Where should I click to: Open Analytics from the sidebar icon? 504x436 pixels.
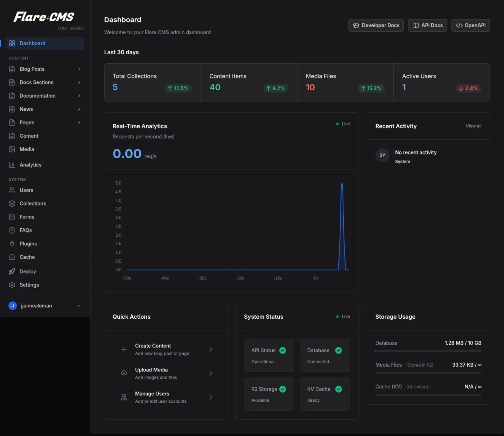point(12,165)
